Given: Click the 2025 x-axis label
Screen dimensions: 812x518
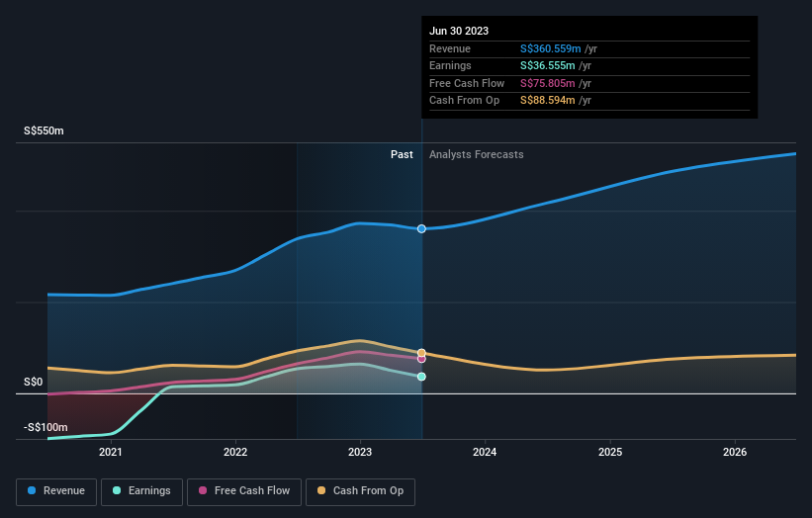Looking at the screenshot, I should pyautogui.click(x=610, y=452).
